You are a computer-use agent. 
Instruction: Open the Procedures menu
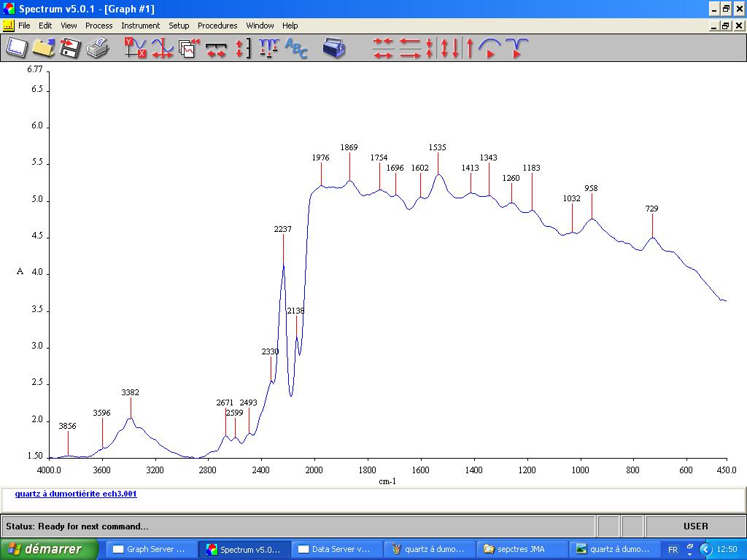pyautogui.click(x=217, y=26)
